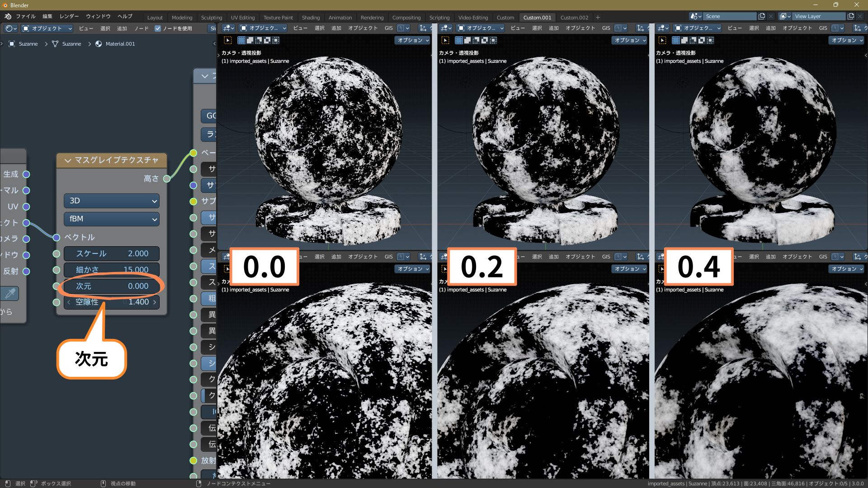868x488 pixels.
Task: Open the editor type icon in the right viewport header
Action: (662, 28)
